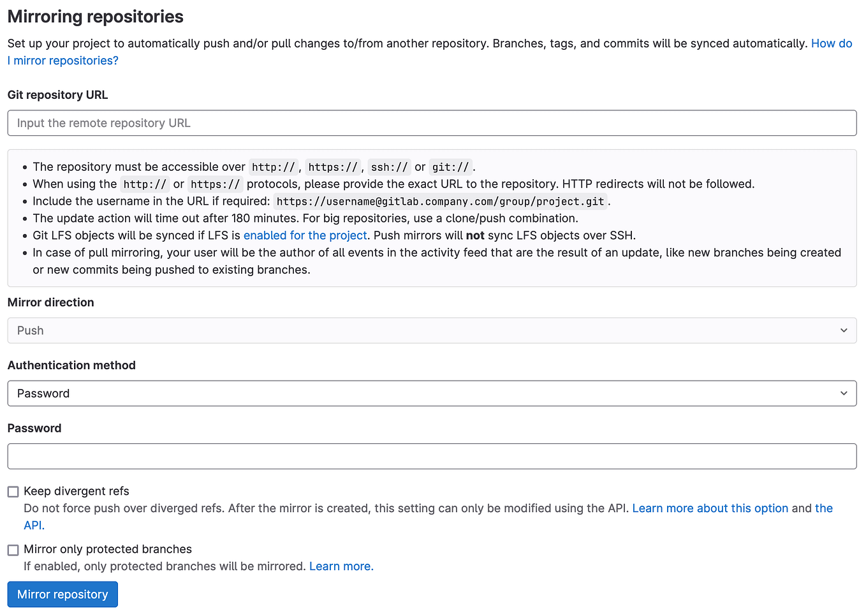The image size is (866, 616).
Task: Enable the Keep divergent refs checkbox
Action: pos(12,491)
